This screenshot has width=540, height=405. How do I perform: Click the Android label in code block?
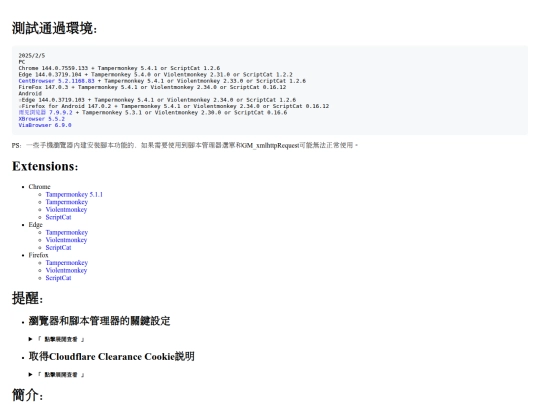click(x=30, y=93)
